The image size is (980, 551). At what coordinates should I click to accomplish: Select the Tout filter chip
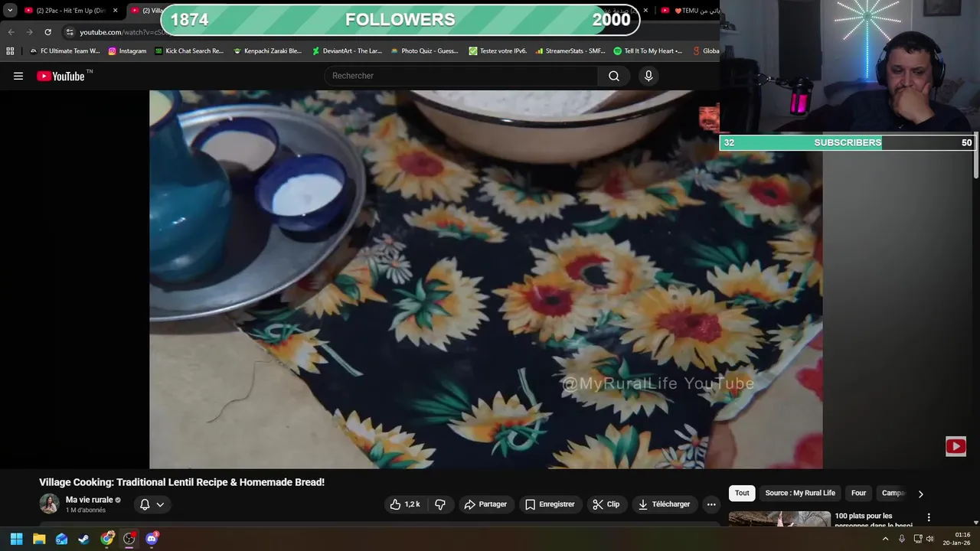pyautogui.click(x=742, y=493)
